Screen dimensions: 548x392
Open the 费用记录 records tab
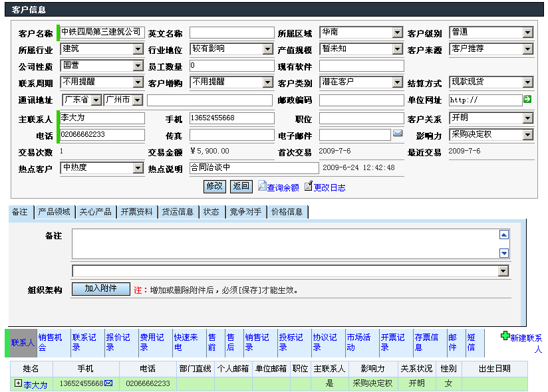pyautogui.click(x=156, y=342)
